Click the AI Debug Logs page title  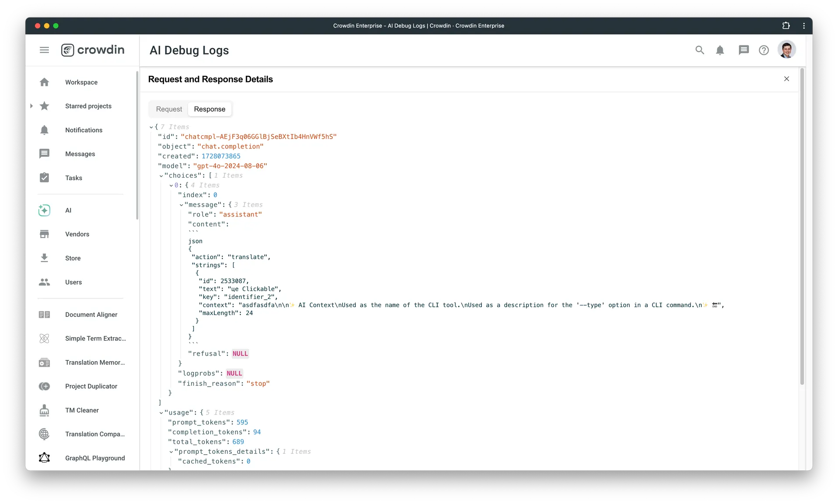pyautogui.click(x=189, y=51)
